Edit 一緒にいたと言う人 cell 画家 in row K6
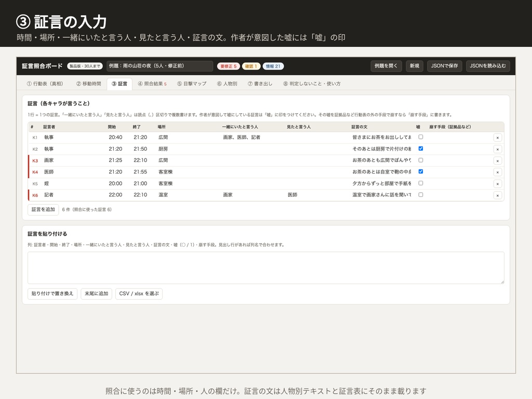This screenshot has height=399, width=532. (253, 195)
